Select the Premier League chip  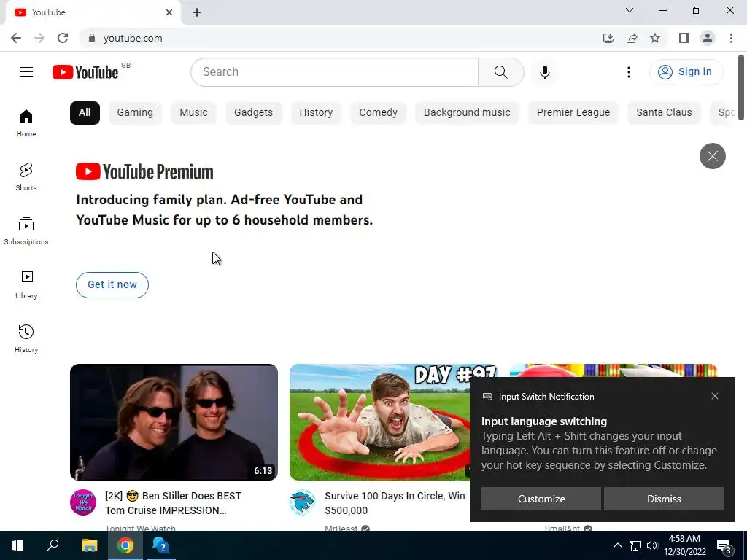click(573, 113)
